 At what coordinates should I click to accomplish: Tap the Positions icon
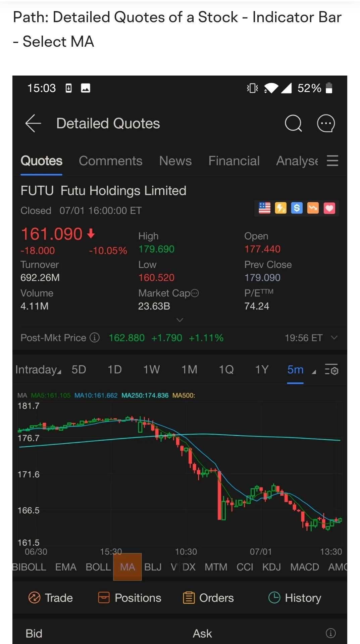104,598
